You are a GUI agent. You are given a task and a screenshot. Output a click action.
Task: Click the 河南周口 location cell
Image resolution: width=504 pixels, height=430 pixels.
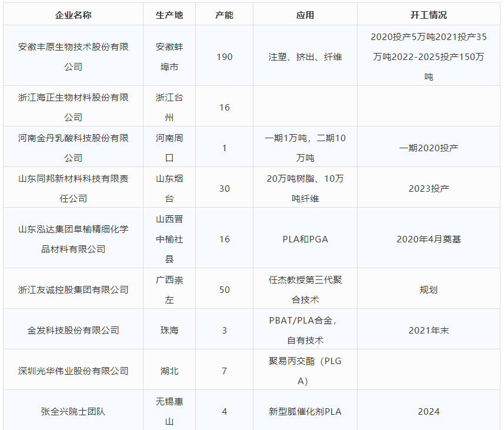click(x=169, y=148)
